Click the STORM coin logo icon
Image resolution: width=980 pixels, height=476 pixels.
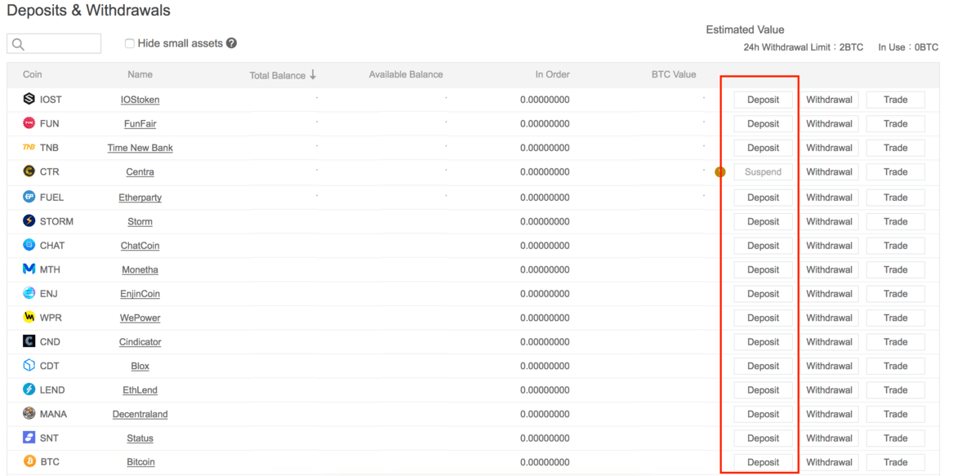(29, 221)
